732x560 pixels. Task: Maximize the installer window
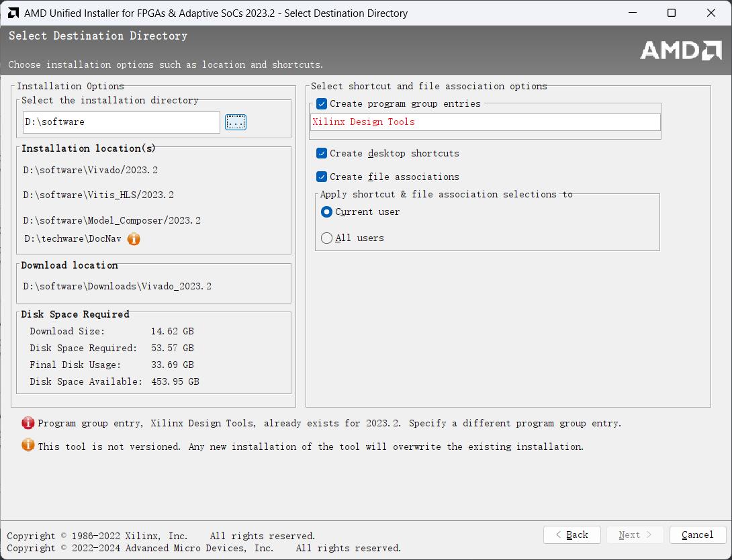tap(672, 13)
